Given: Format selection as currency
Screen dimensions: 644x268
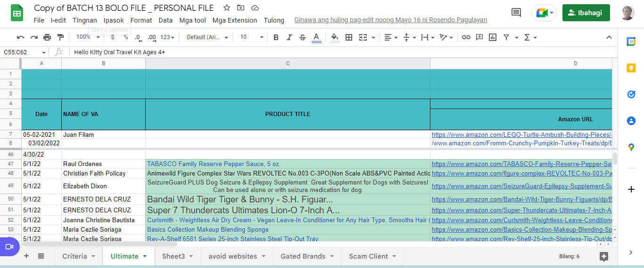Looking at the screenshot, I should [x=113, y=37].
